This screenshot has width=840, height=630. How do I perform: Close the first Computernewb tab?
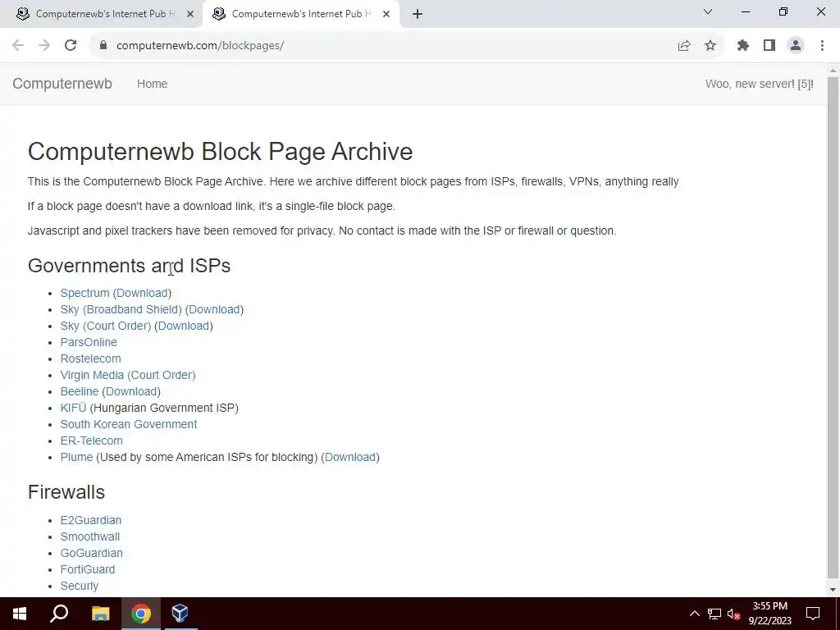(190, 14)
